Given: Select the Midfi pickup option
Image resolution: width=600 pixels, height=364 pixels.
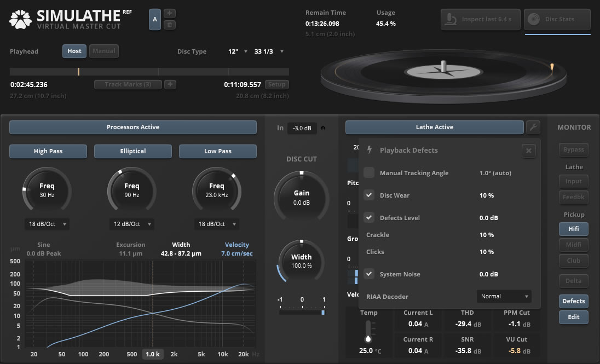Looking at the screenshot, I should (x=573, y=245).
